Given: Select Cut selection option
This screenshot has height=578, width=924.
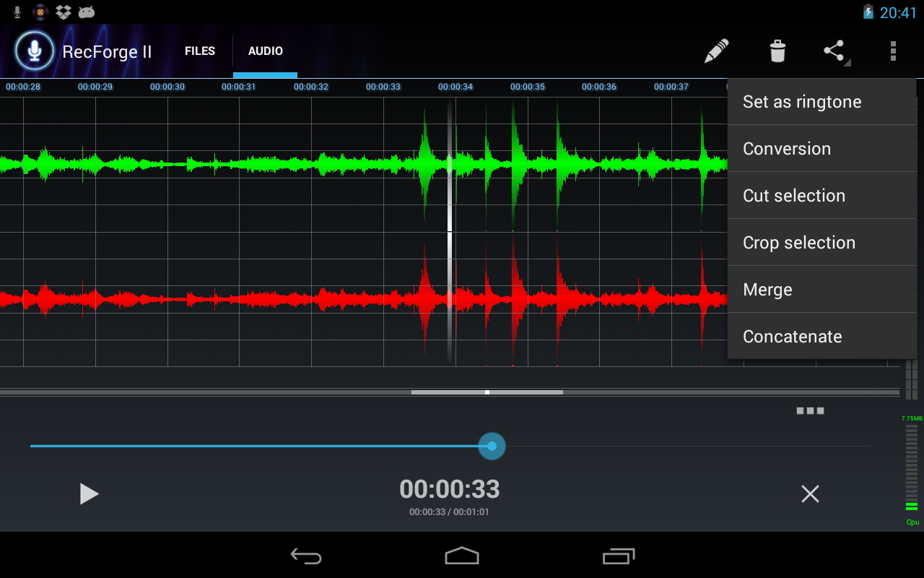Looking at the screenshot, I should (794, 195).
